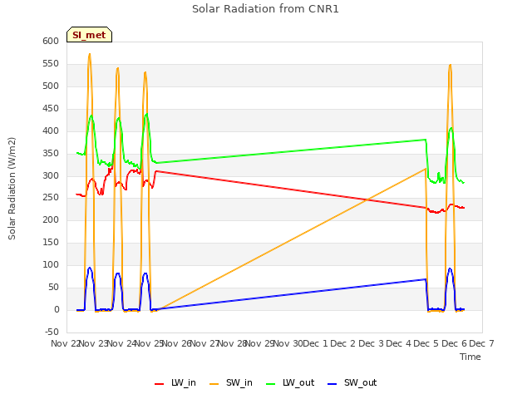Toggle LW_in series in legend
This screenshot has height=399, width=532.
[x=175, y=382]
